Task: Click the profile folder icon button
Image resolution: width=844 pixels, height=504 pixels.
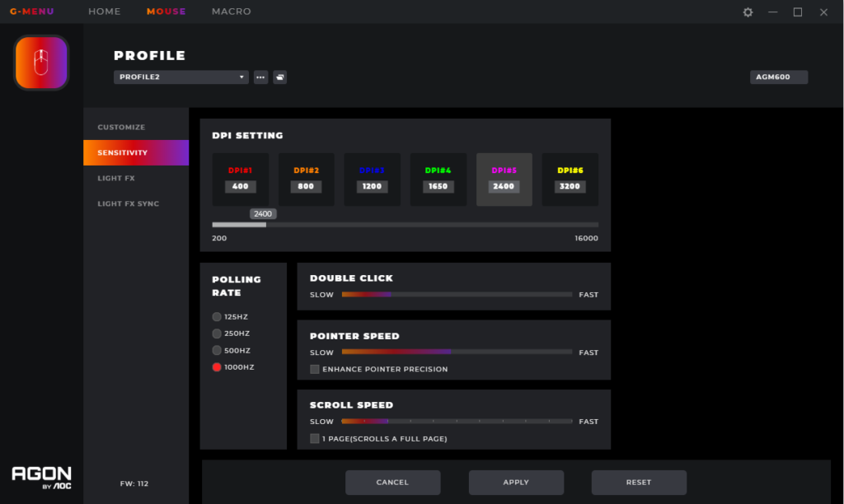Action: [280, 77]
